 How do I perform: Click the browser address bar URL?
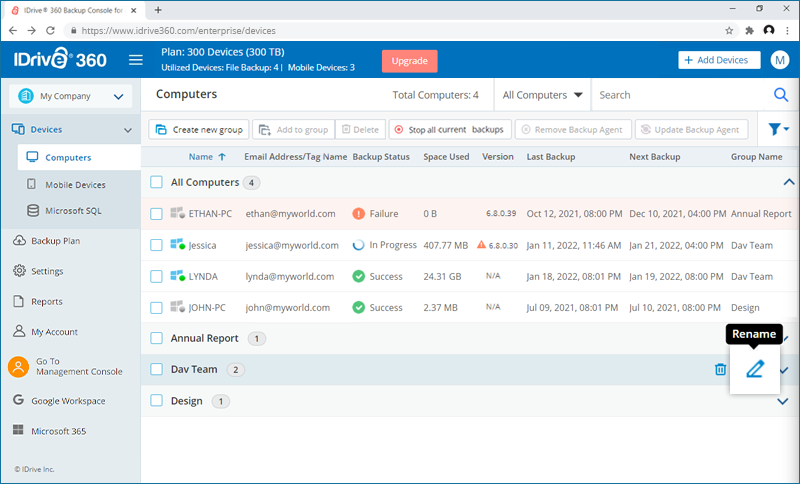(x=179, y=31)
